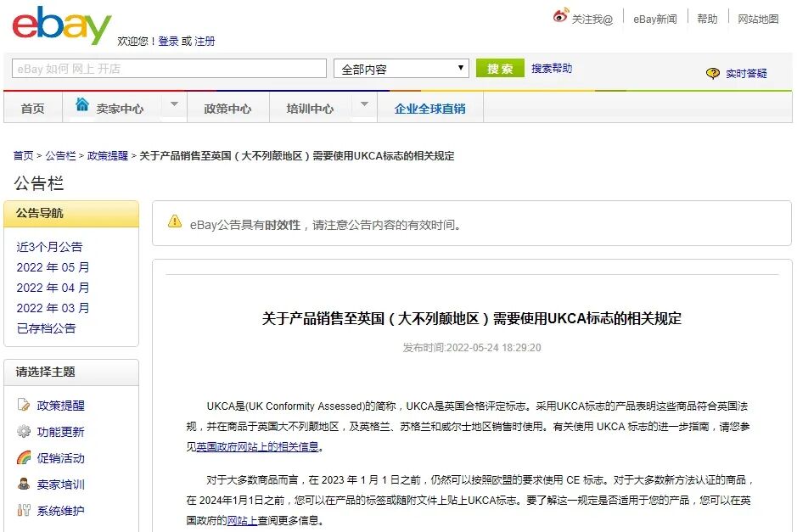797x532 pixels.
Task: Click the warning triangle in the notice banner
Action: coord(174,222)
